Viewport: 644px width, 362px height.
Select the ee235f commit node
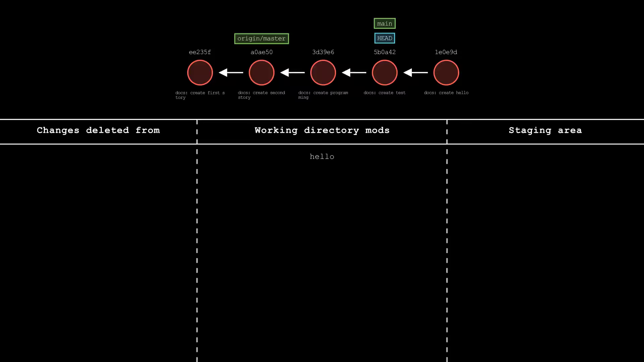click(x=200, y=72)
